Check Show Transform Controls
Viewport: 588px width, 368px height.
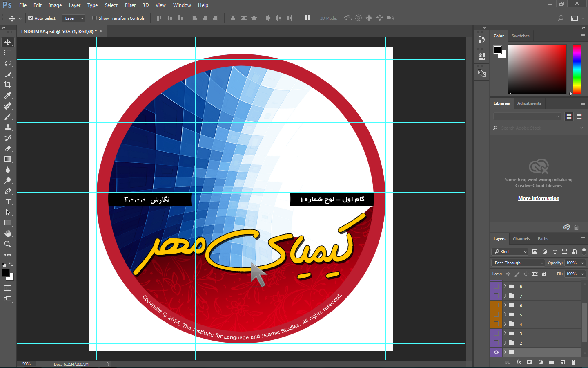click(x=95, y=18)
